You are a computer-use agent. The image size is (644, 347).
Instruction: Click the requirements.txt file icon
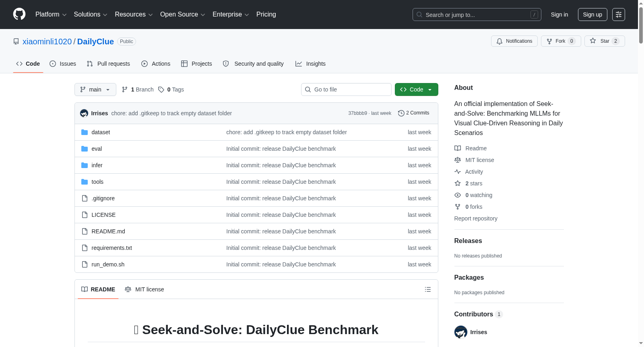coord(85,248)
